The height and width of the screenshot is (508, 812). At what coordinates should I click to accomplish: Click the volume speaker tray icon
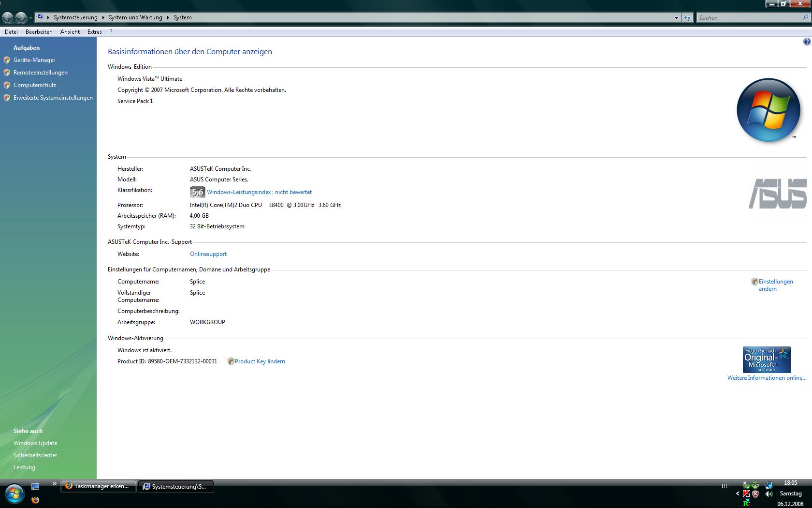[x=768, y=494]
